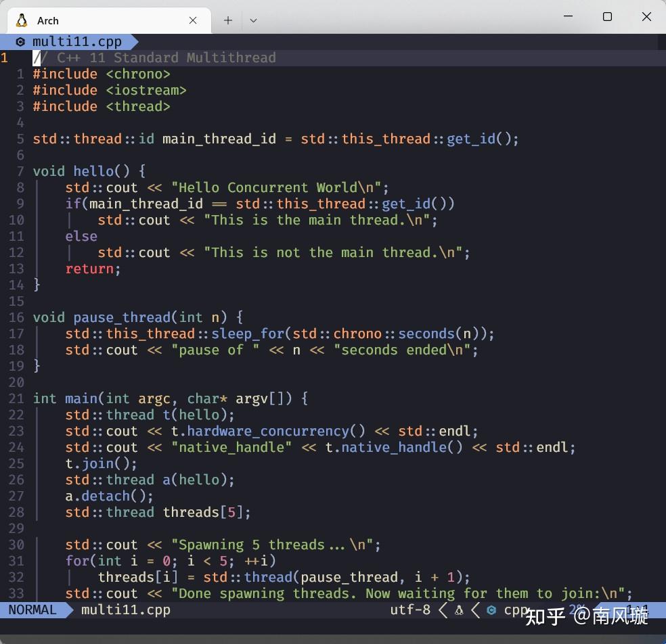Open the tab list dropdown chevron
The height and width of the screenshot is (644, 666).
[x=253, y=20]
